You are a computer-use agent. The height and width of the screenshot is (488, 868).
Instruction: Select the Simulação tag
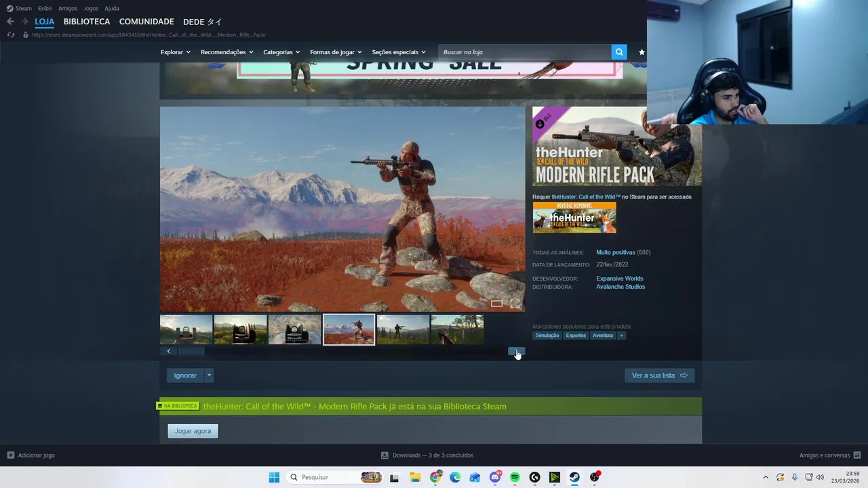(547, 335)
